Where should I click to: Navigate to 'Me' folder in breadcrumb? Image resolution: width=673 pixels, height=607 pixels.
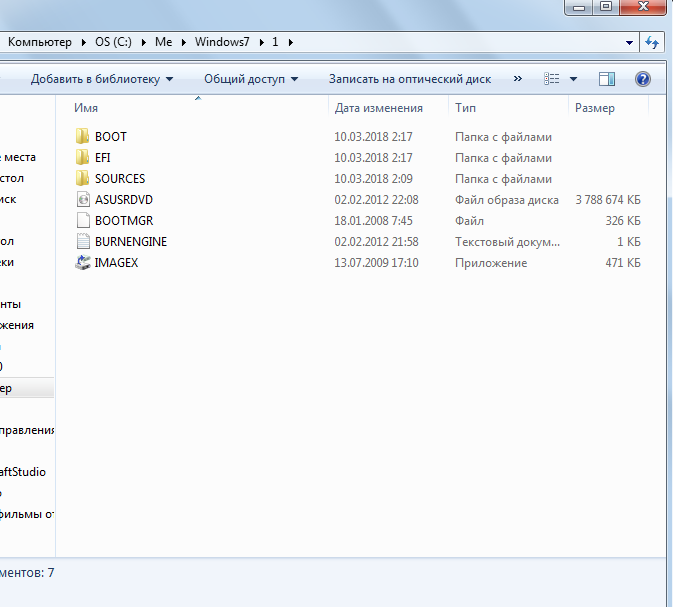click(164, 42)
